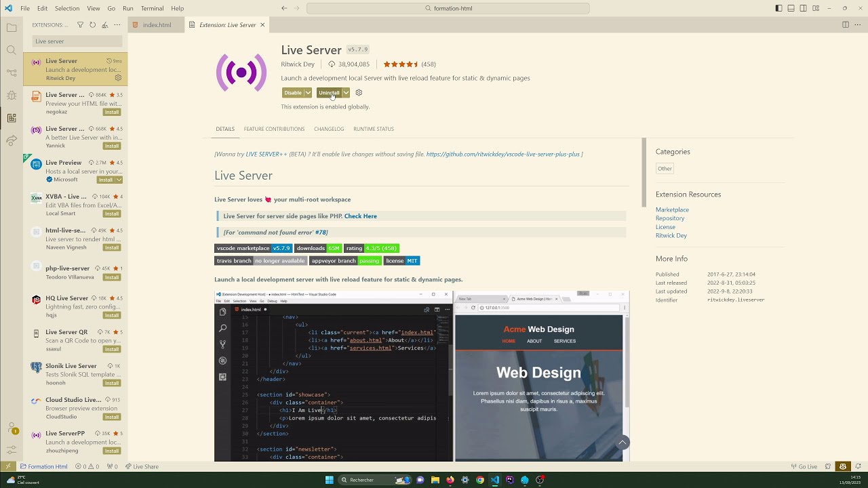Refresh the extensions list

(x=92, y=25)
